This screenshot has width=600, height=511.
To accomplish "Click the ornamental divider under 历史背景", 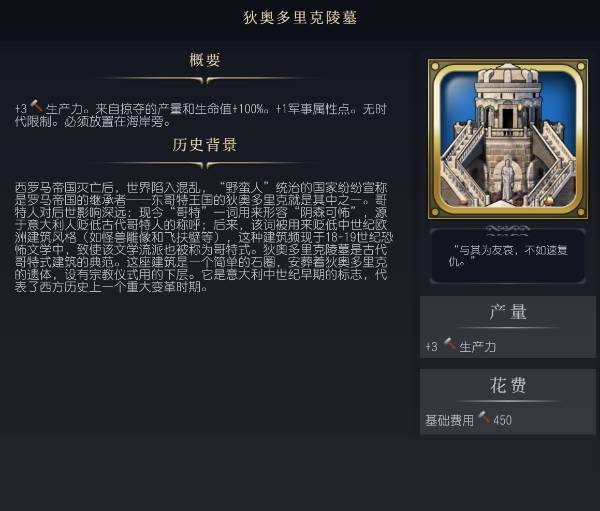I will (206, 165).
